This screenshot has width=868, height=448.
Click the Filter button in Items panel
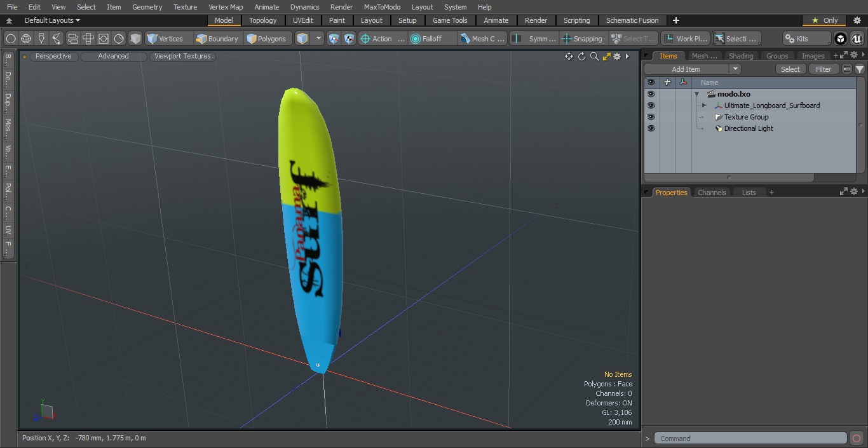click(x=824, y=69)
